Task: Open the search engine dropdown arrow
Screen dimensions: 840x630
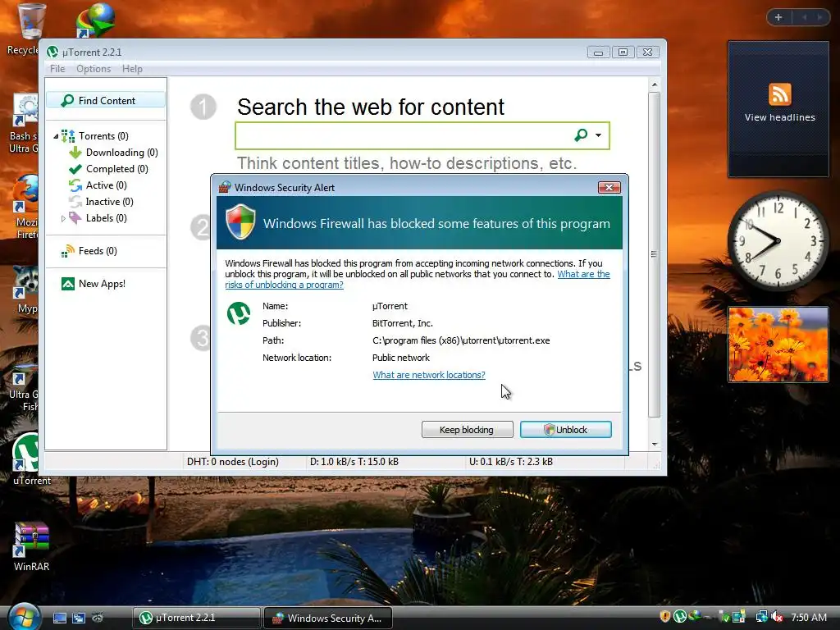Action: [x=598, y=135]
